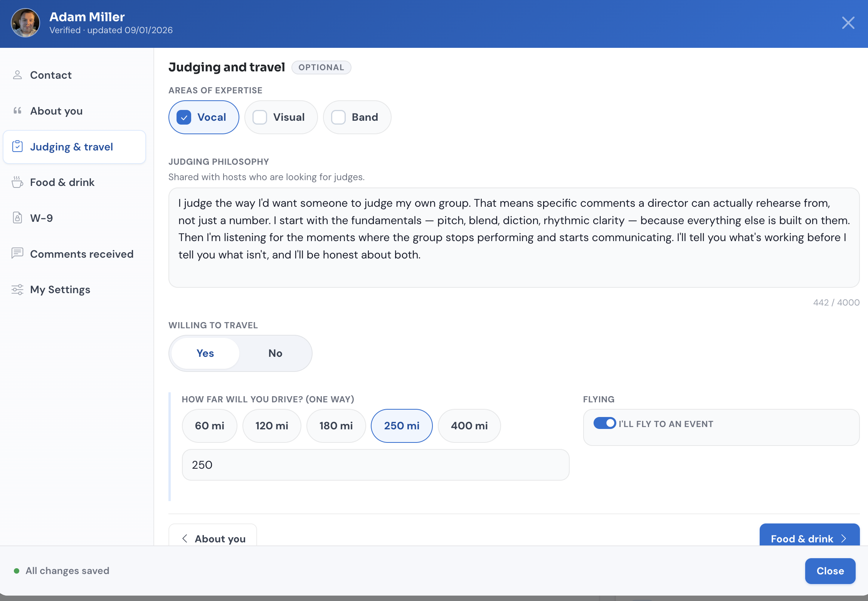Viewport: 868px width, 601px height.
Task: Click the custom drive distance field
Action: point(375,465)
